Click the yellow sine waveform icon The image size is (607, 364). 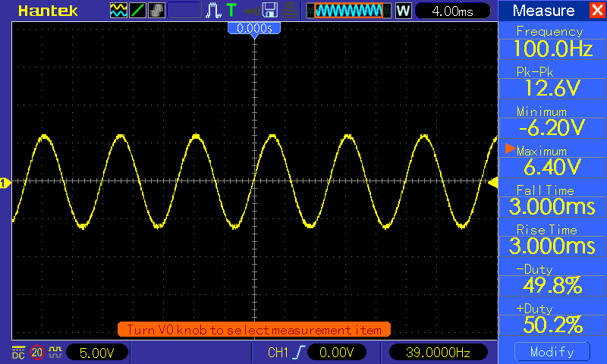(x=118, y=11)
